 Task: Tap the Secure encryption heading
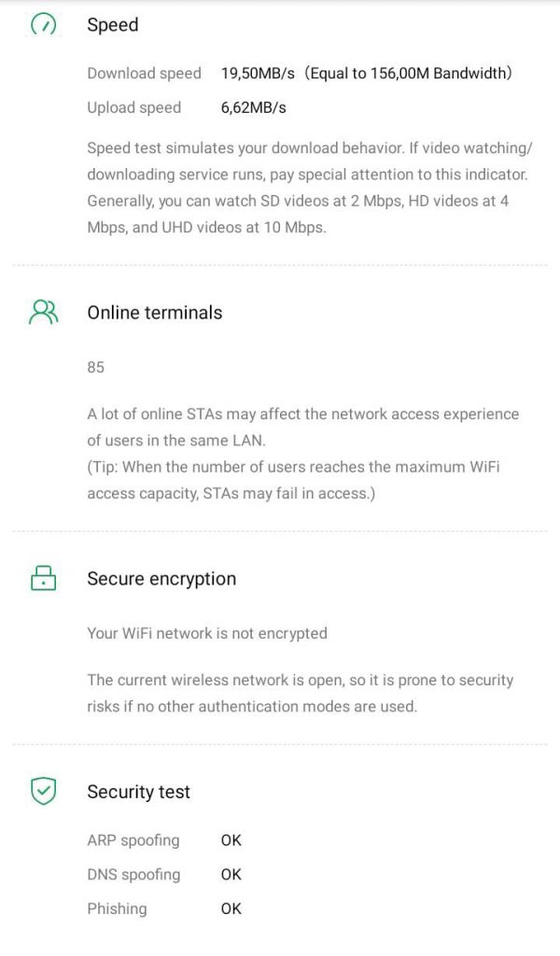(x=161, y=579)
